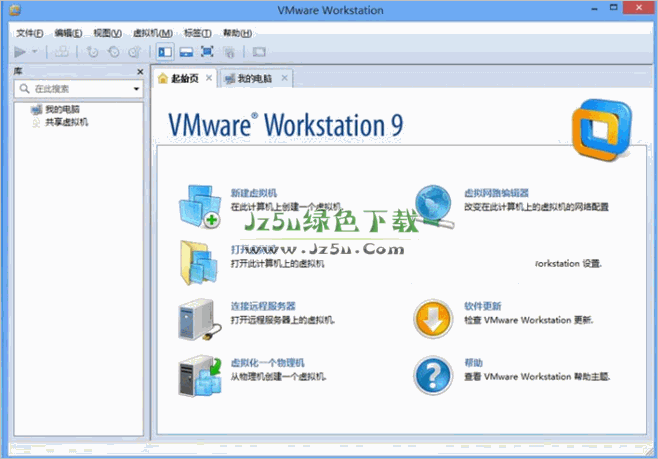Viewport: 658px width, 459px height.
Task: Minimize the VMware Workstation window
Action: click(x=594, y=8)
